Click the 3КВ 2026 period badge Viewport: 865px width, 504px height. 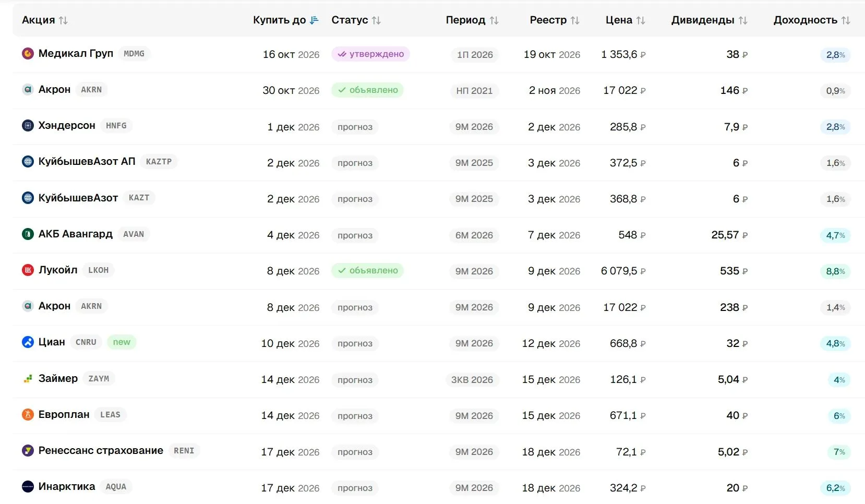click(472, 380)
